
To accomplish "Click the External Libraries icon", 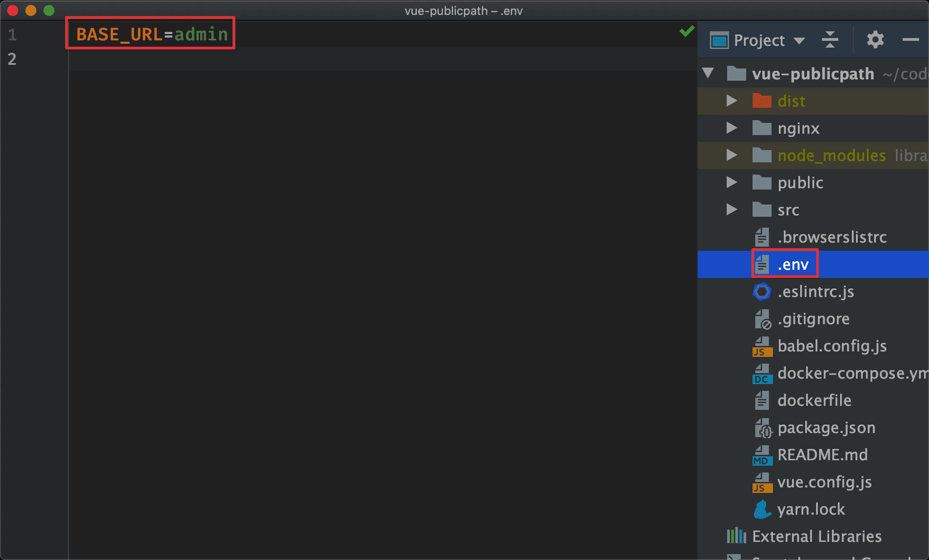I will pos(736,536).
